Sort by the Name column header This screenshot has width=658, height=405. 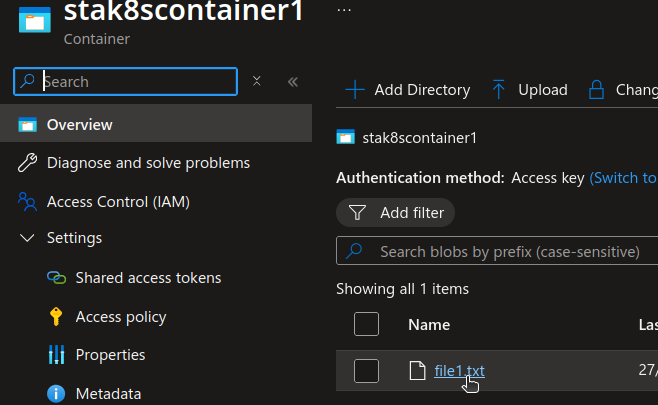coord(429,324)
